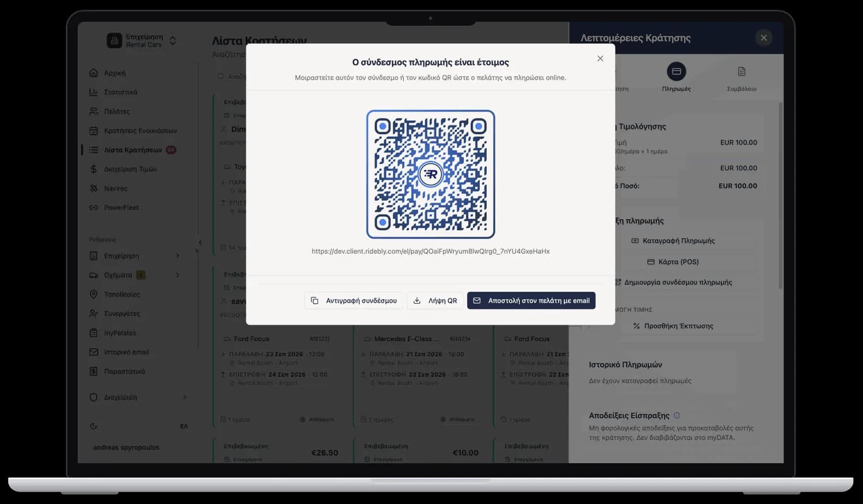Open Στατιστικά chart icon in sidebar
The height and width of the screenshot is (504, 863).
(x=94, y=92)
